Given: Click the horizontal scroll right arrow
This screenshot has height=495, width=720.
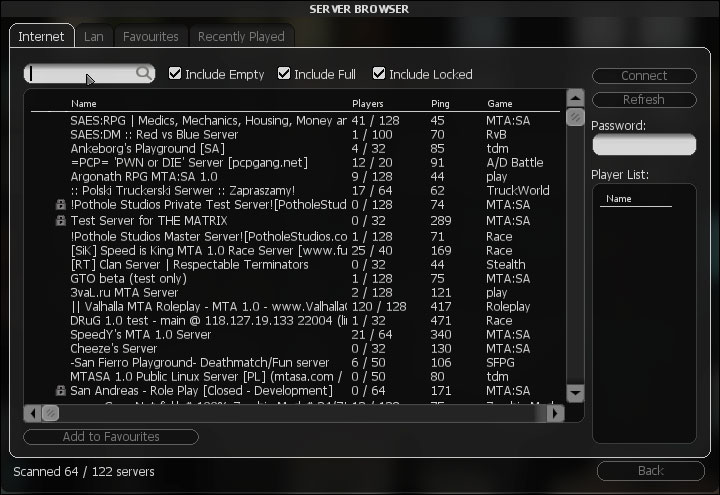Looking at the screenshot, I should click(555, 413).
